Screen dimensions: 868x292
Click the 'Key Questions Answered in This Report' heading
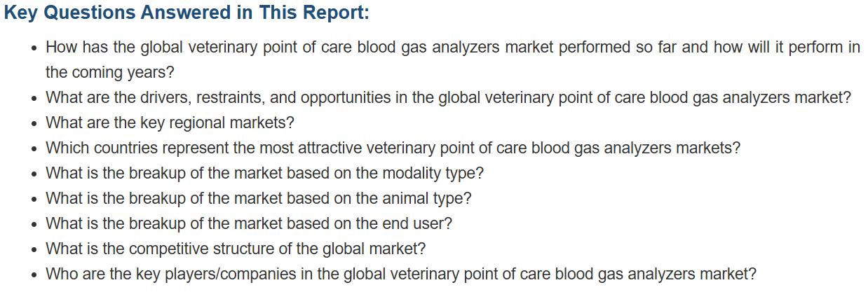[187, 14]
